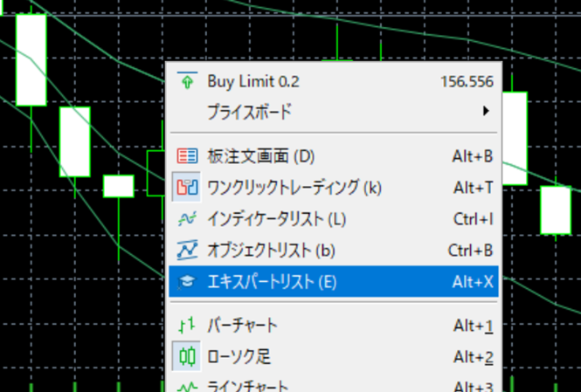
Task: Click the green arrow Buy Limit icon
Action: tap(187, 82)
